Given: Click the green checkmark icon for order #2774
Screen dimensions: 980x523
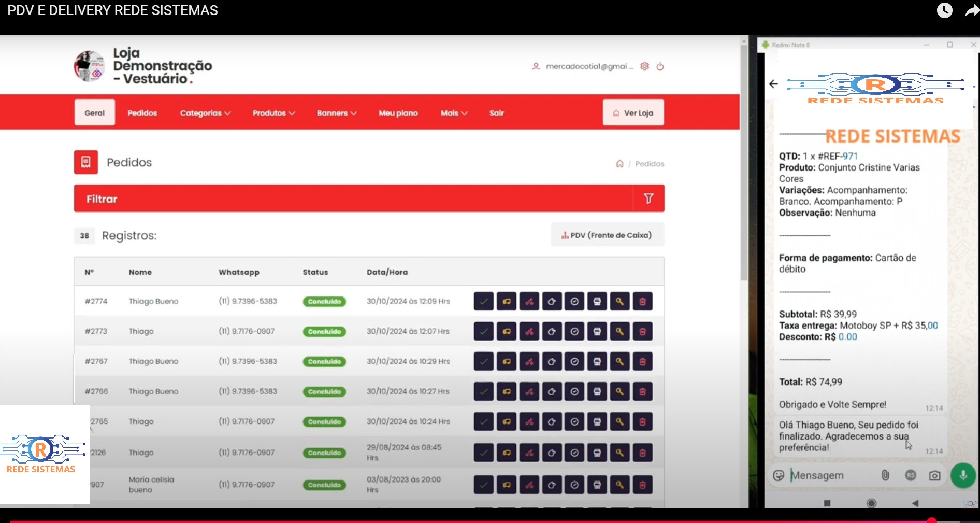Looking at the screenshot, I should tap(483, 301).
